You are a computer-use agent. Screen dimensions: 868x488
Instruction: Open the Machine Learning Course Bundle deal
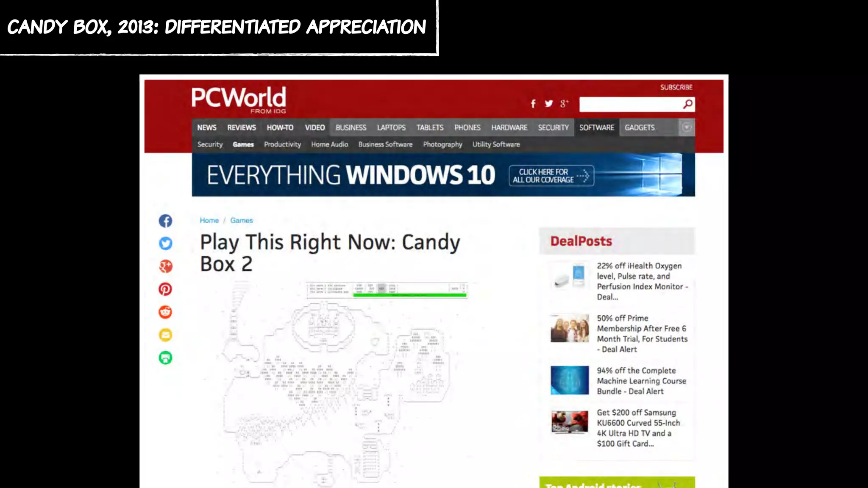click(641, 381)
